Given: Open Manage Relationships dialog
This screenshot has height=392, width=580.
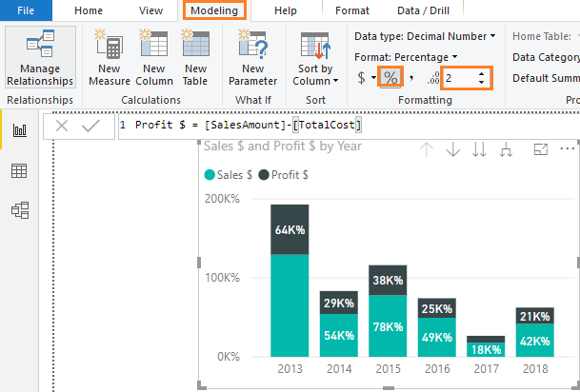Looking at the screenshot, I should (x=40, y=57).
